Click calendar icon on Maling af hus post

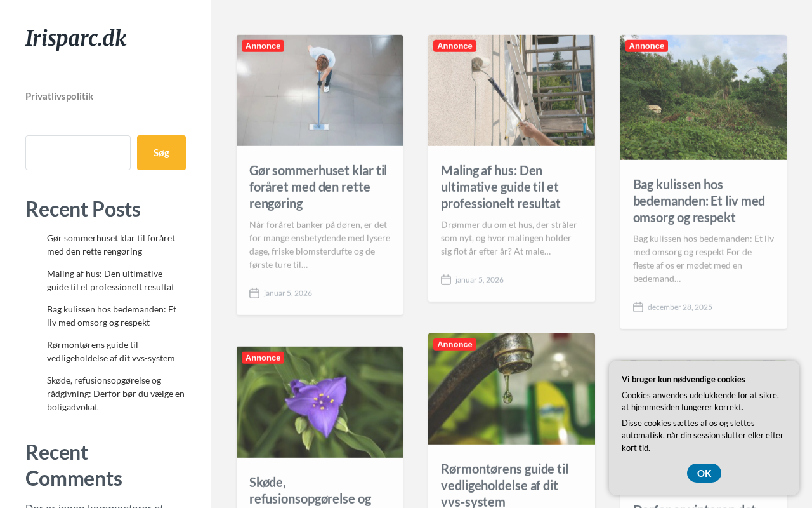446,279
